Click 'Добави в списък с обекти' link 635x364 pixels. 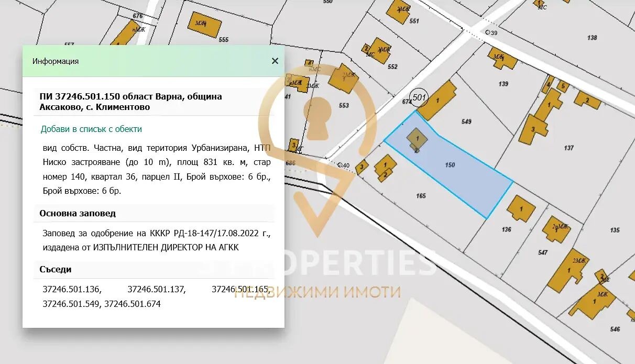pos(92,128)
